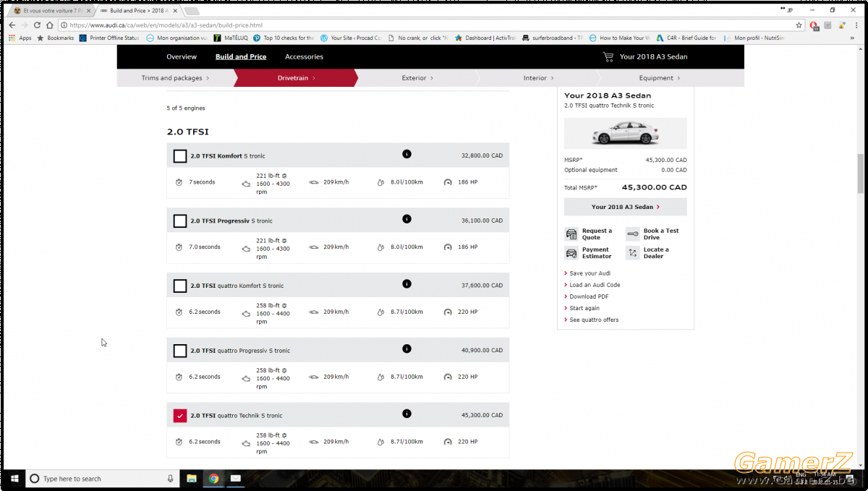
Task: Check the 2.0 TFSI quattro Komfort engine
Action: tap(180, 286)
